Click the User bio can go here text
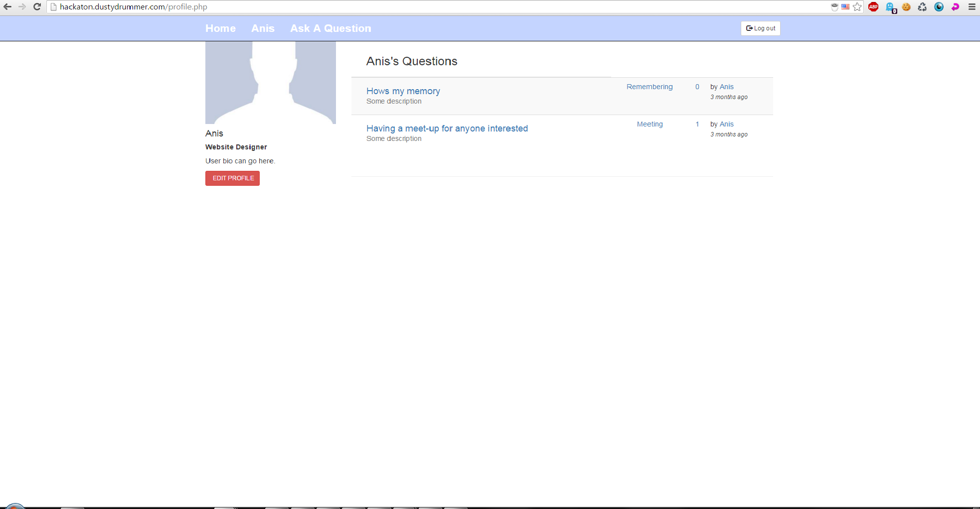 (x=240, y=161)
